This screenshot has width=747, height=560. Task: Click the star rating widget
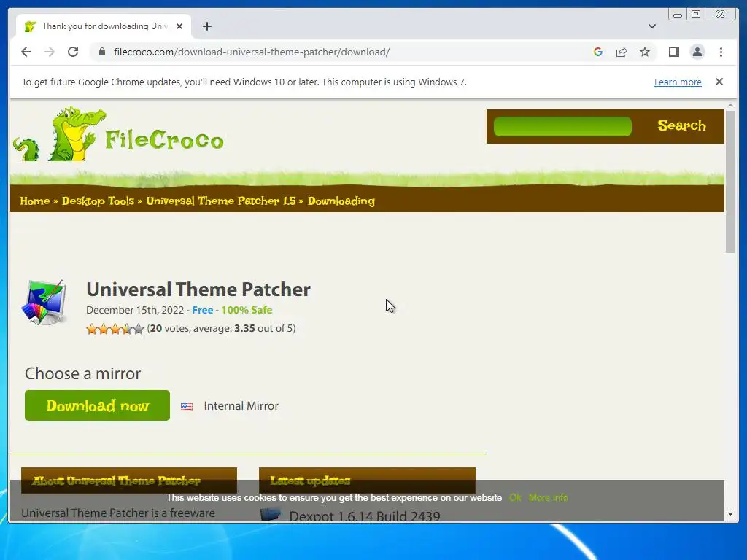115,329
